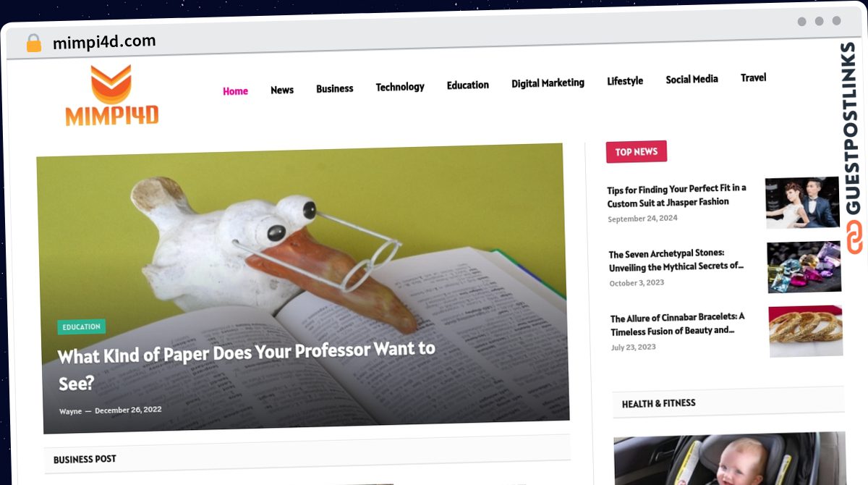Click the wedding couple thumbnail image
The width and height of the screenshot is (868, 485).
tap(802, 203)
